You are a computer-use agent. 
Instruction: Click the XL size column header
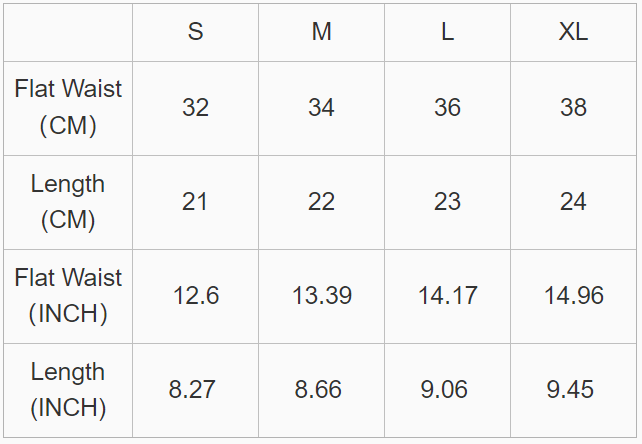(x=573, y=32)
